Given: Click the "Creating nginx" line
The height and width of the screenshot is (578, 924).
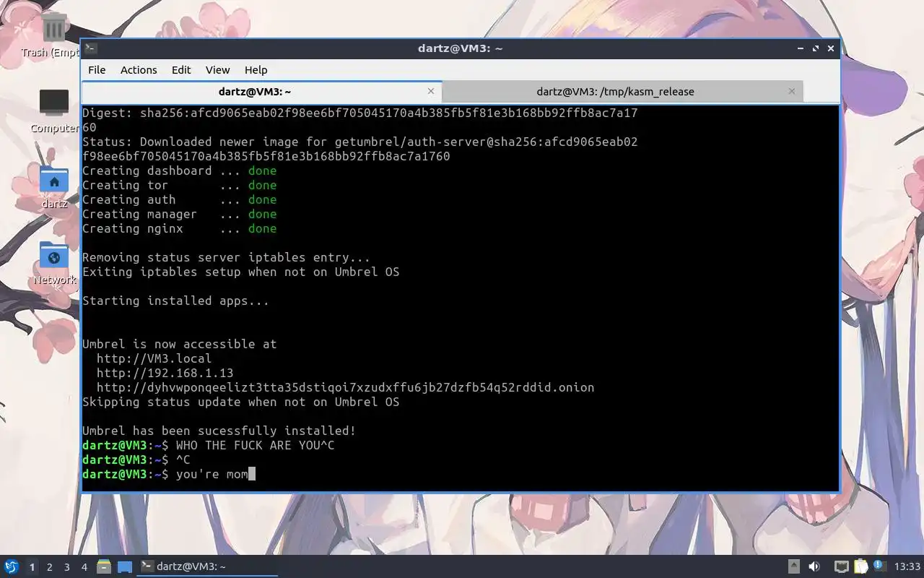Looking at the screenshot, I should 179,228.
